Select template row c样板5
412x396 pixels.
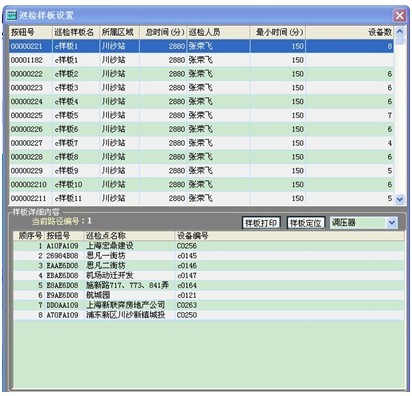[201, 115]
